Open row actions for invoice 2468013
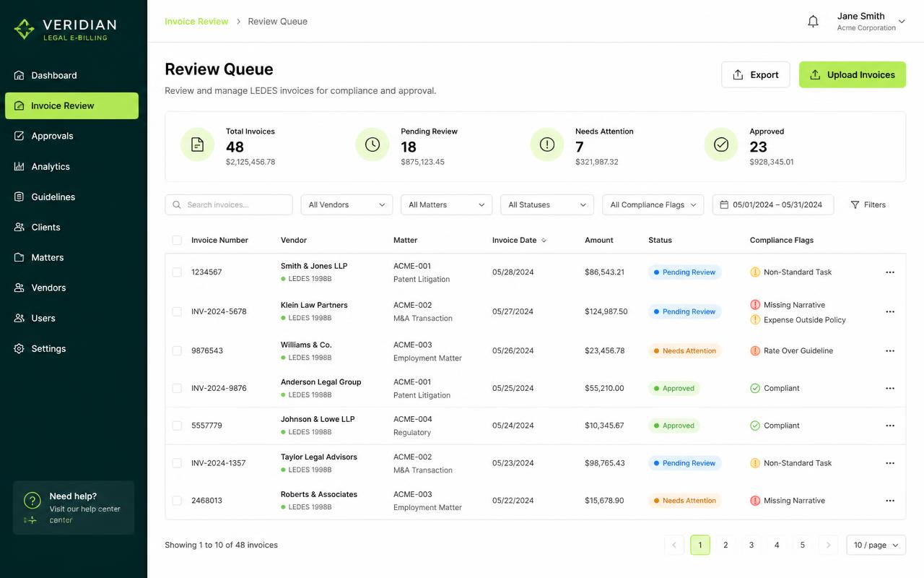924x578 pixels. pos(890,501)
